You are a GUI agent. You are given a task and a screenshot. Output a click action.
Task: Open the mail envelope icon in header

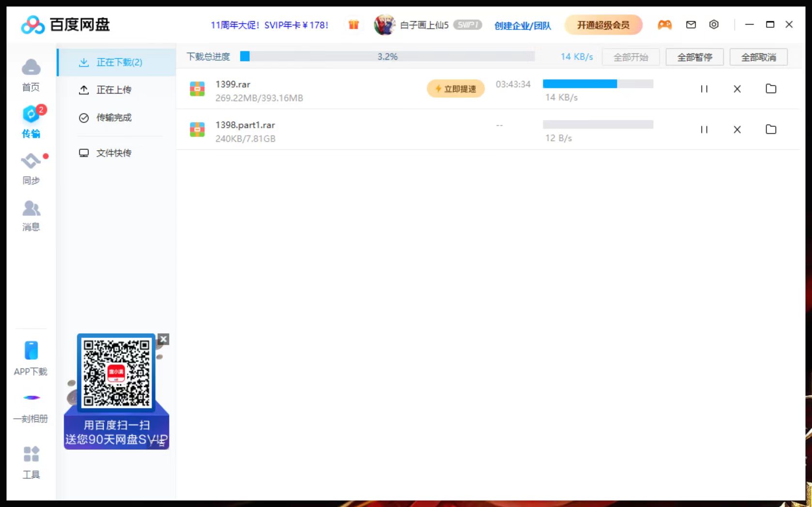click(691, 25)
